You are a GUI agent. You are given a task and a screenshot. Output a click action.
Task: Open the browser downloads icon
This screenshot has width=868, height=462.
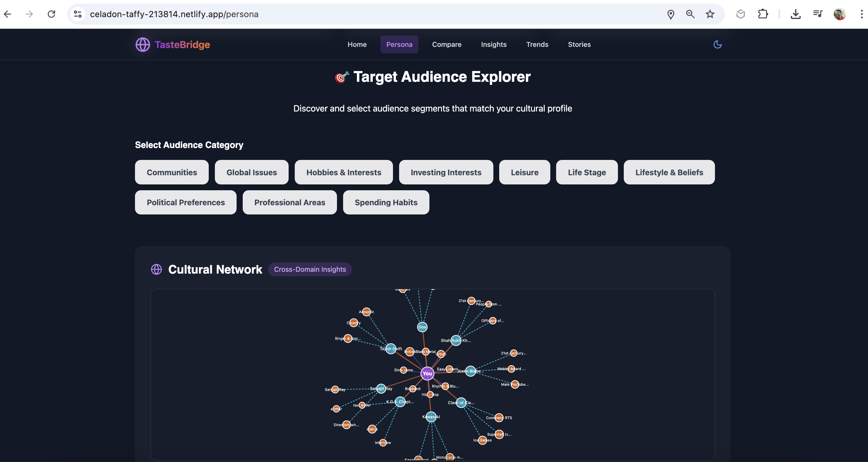795,14
